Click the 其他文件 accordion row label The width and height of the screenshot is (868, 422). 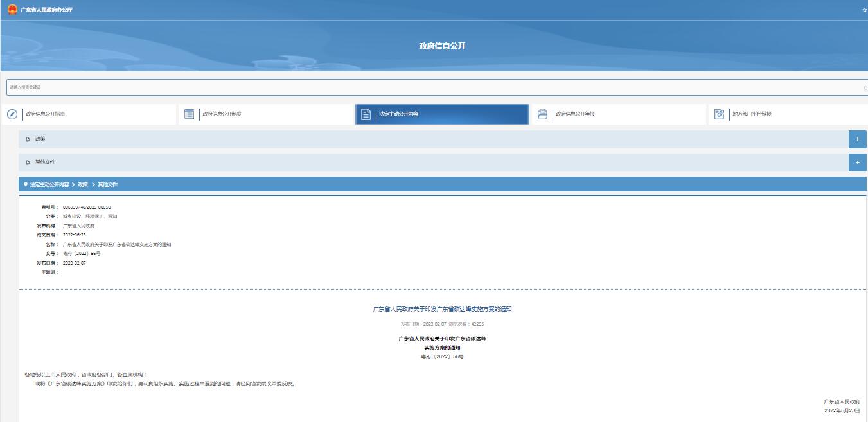[44, 163]
